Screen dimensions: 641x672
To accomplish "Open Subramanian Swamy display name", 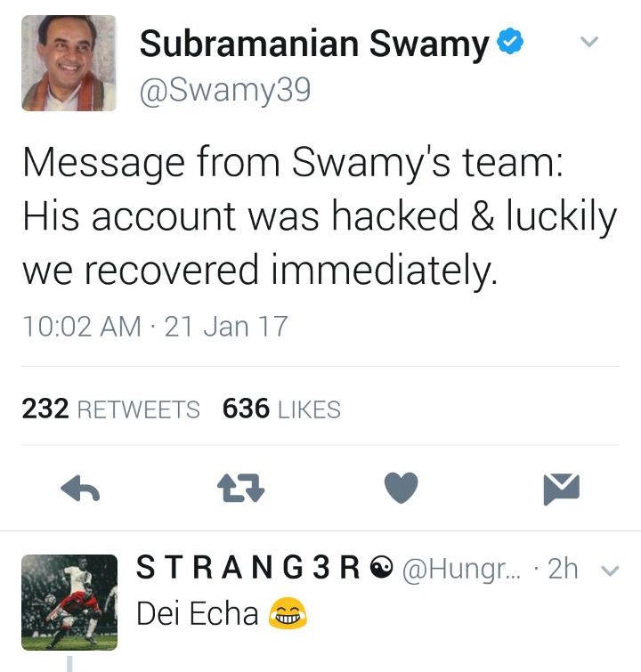I will click(x=314, y=44).
